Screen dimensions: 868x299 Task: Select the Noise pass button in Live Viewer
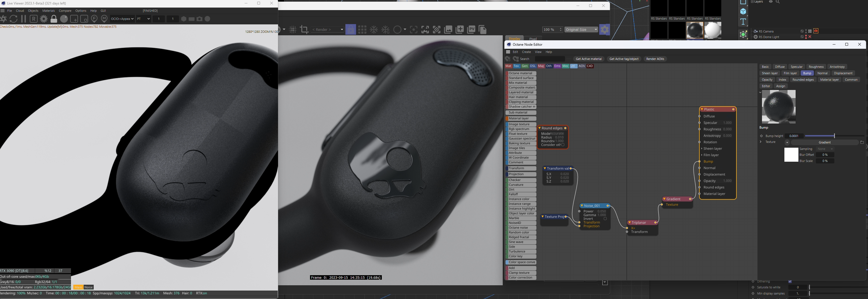[89, 287]
